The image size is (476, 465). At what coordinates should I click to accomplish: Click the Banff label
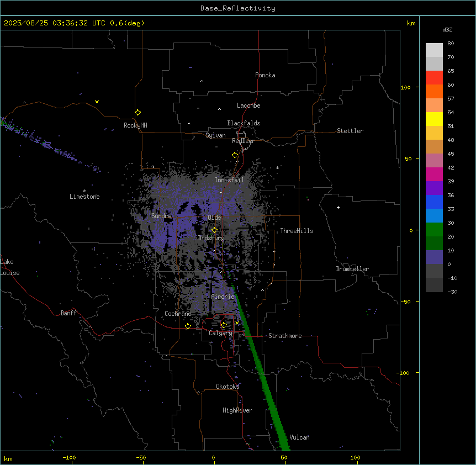tap(68, 313)
